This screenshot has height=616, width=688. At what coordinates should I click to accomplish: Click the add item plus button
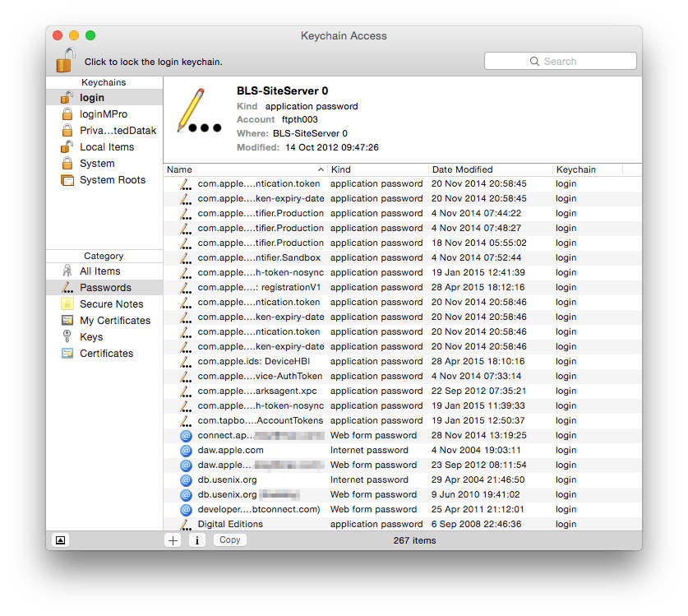click(173, 540)
